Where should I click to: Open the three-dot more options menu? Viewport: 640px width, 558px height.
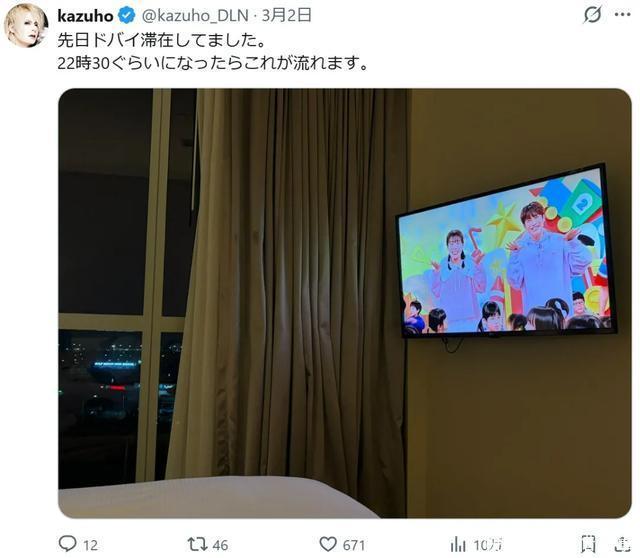[622, 15]
